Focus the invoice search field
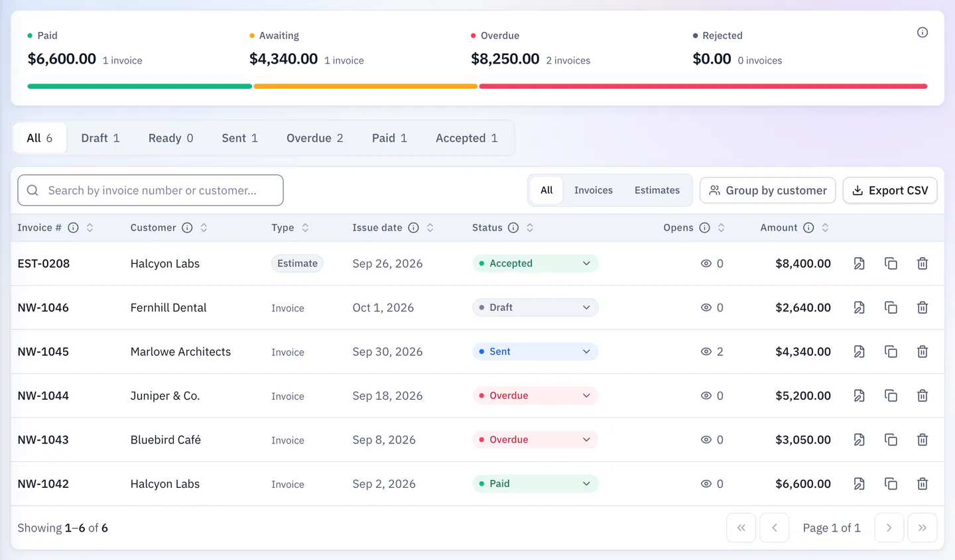Screen dimensions: 955x560 click(151, 190)
